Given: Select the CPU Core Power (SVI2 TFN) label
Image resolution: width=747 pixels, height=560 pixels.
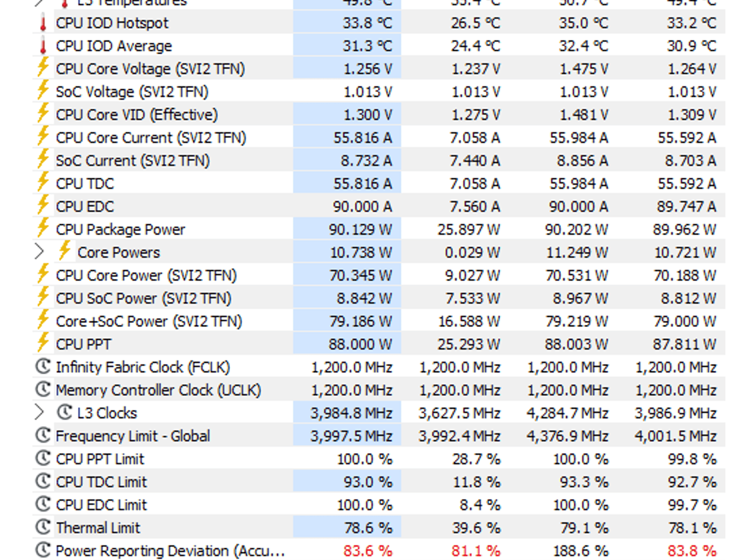Looking at the screenshot, I should tap(146, 276).
